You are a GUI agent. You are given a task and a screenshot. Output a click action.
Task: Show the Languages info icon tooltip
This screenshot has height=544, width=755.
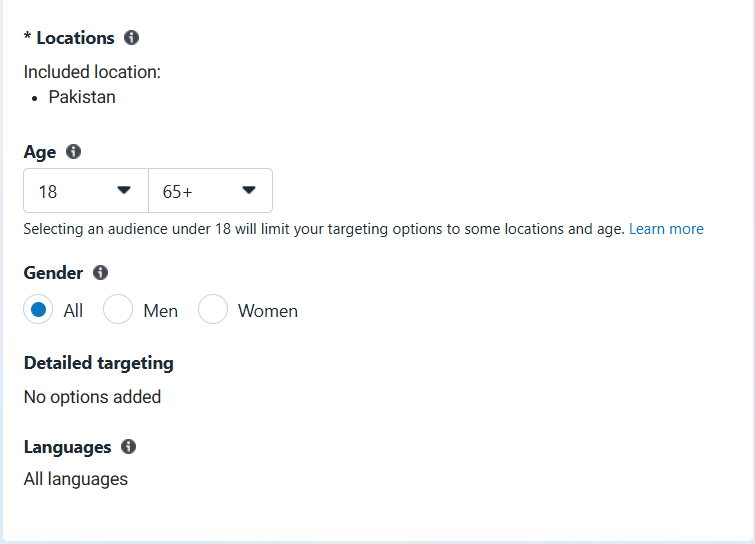pos(128,447)
